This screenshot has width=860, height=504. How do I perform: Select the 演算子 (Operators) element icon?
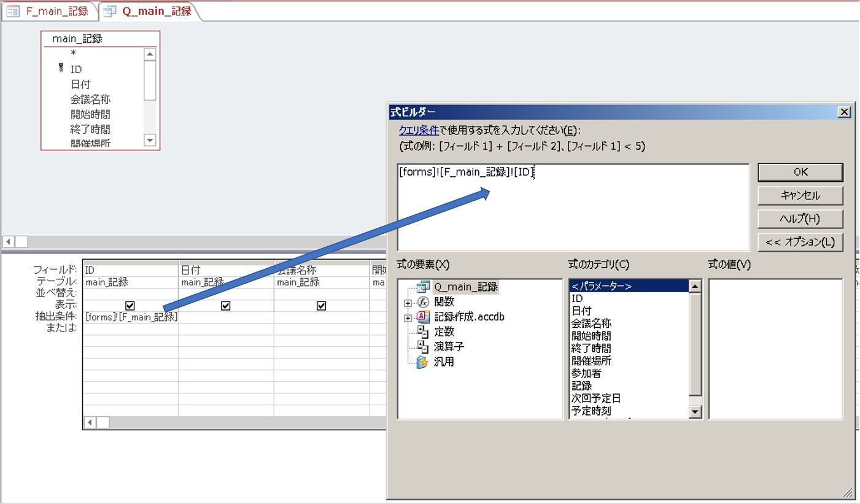(424, 347)
